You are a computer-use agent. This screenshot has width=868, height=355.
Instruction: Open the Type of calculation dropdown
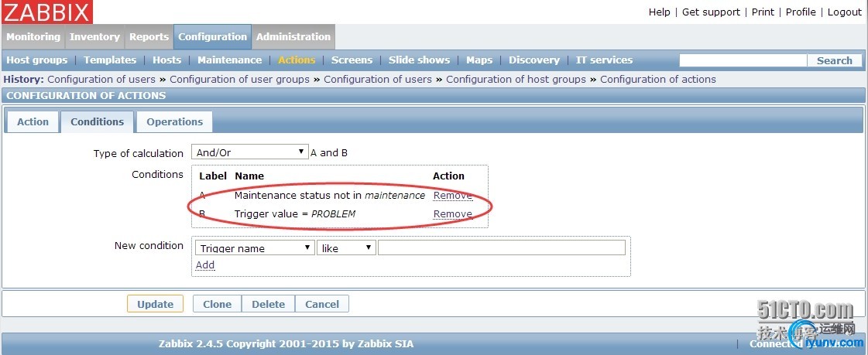point(249,152)
